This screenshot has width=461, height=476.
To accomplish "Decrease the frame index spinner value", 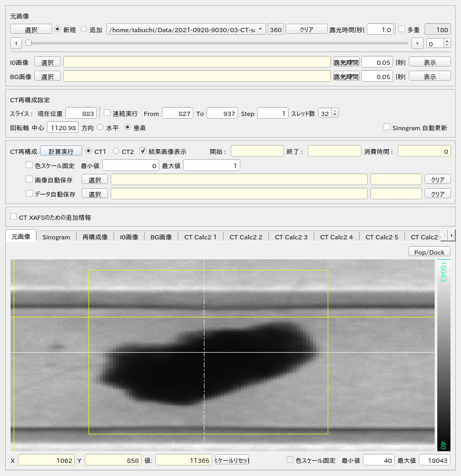I will (447, 46).
